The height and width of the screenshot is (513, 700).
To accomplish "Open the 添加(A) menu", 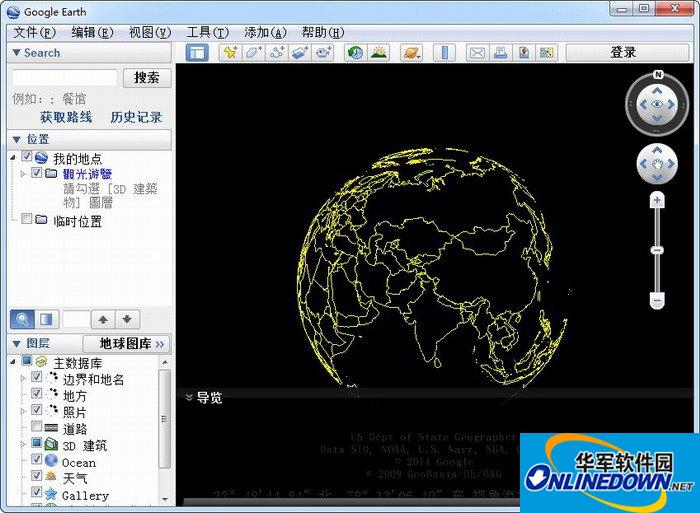I will 265,32.
